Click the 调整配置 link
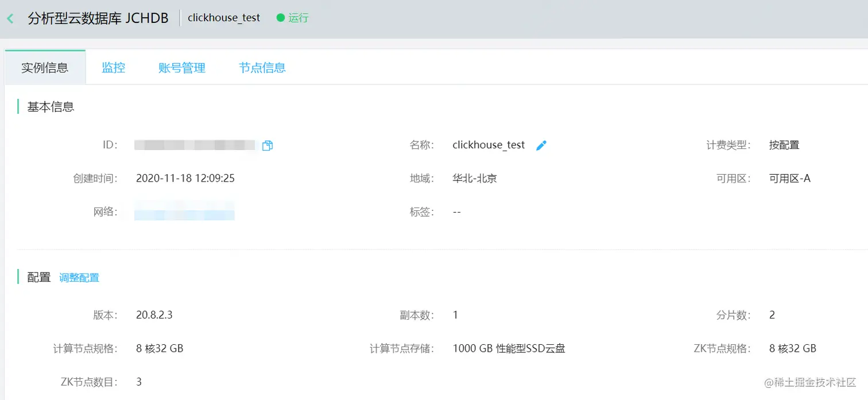This screenshot has height=400, width=868. [79, 278]
